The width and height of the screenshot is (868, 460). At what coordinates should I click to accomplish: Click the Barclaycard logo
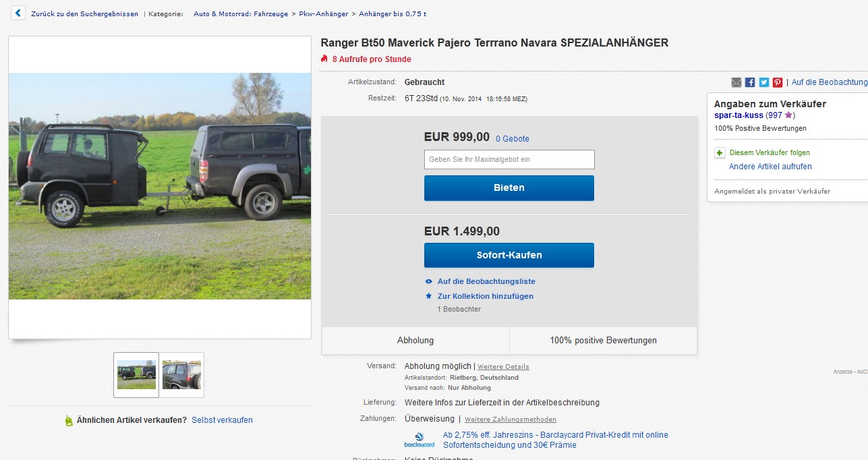click(419, 440)
